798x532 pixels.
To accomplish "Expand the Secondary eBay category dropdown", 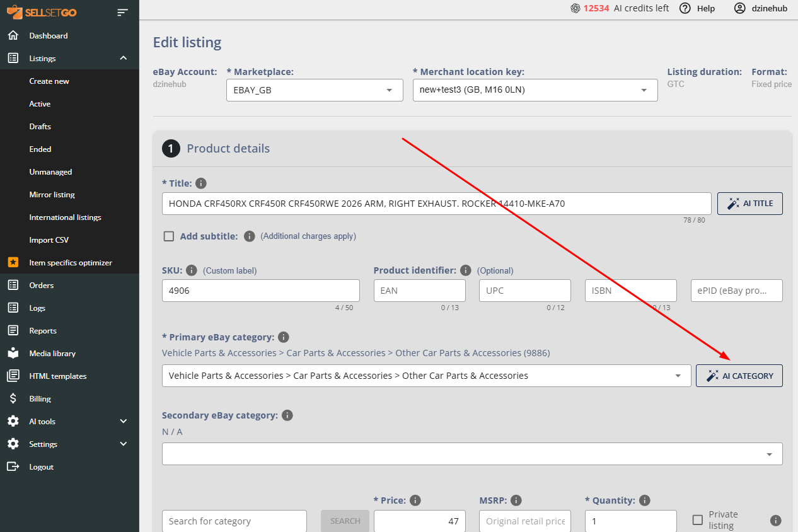I will tap(471, 454).
